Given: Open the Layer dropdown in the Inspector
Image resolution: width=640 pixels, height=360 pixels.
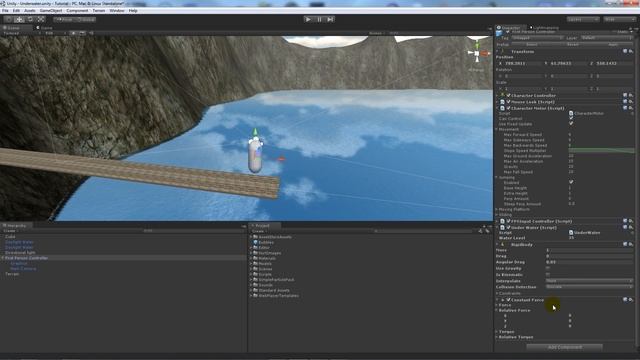Looking at the screenshot, I should pos(607,38).
